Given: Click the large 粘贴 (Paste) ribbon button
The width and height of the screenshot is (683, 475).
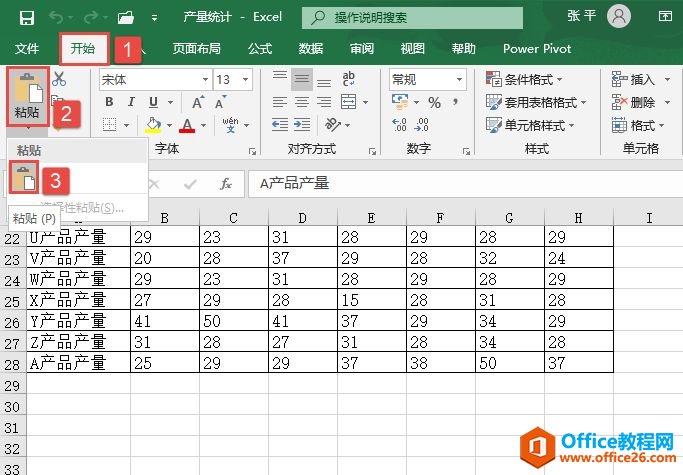Looking at the screenshot, I should tap(27, 95).
